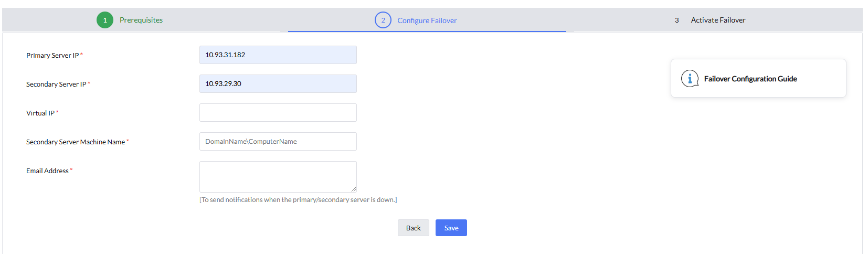Click the Secondary Server Machine Name input

(278, 142)
